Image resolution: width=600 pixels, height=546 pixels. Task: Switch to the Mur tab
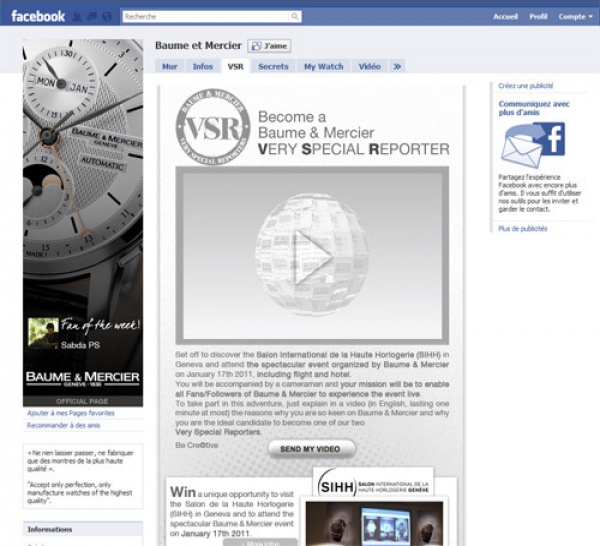[x=170, y=66]
